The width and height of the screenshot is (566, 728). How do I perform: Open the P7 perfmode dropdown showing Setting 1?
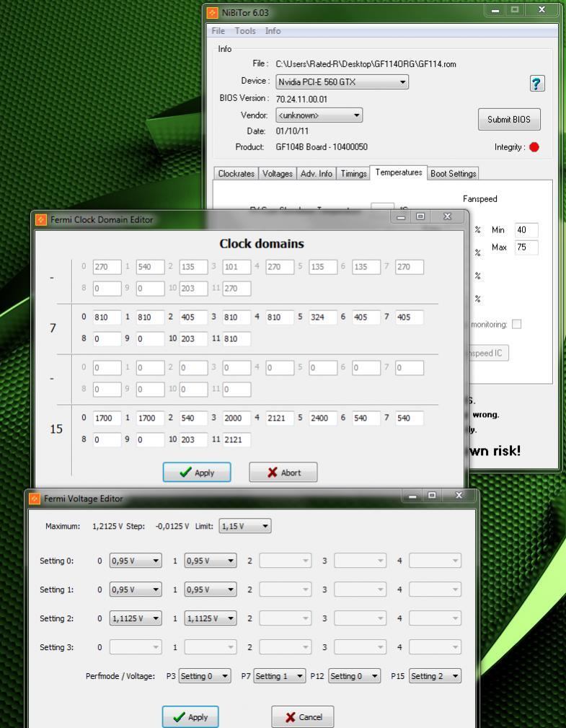pyautogui.click(x=279, y=676)
